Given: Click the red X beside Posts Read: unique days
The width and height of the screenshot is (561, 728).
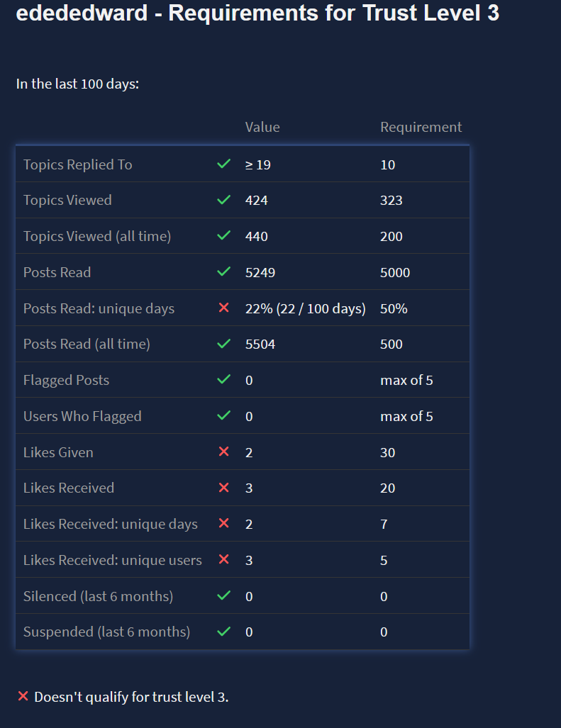Looking at the screenshot, I should [224, 308].
